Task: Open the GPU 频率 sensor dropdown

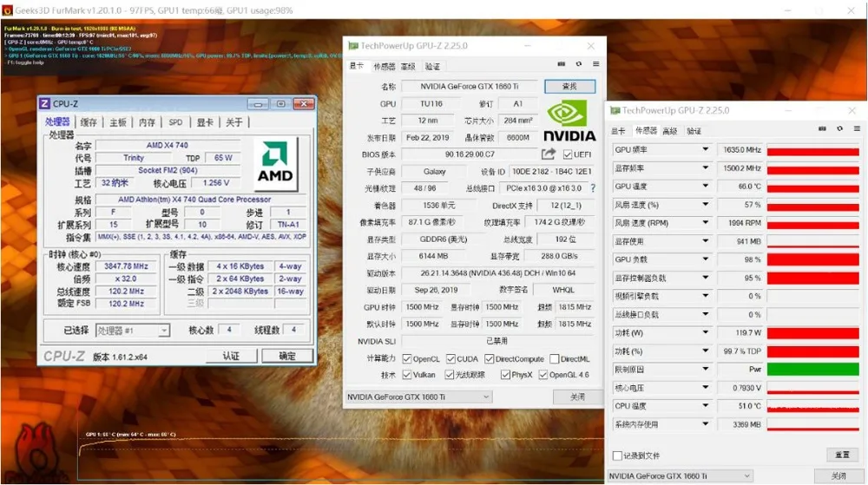Action: [705, 149]
